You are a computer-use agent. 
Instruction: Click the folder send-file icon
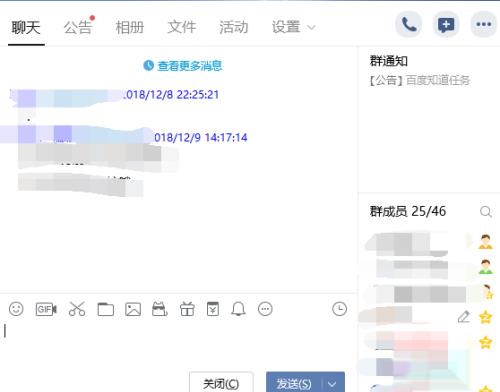(105, 309)
